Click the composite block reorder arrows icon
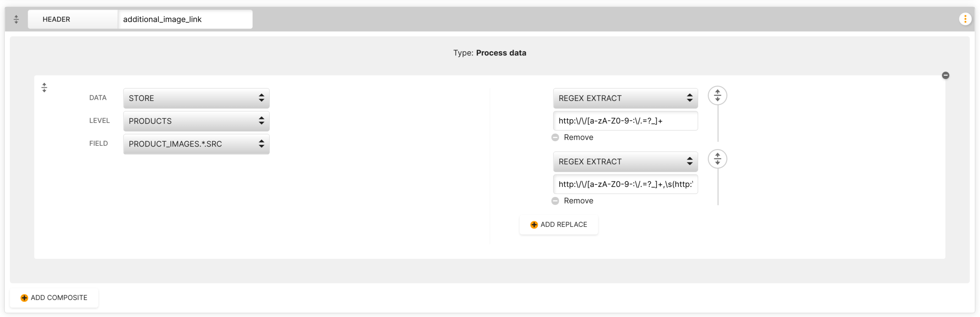This screenshot has height=317, width=980. point(44,87)
